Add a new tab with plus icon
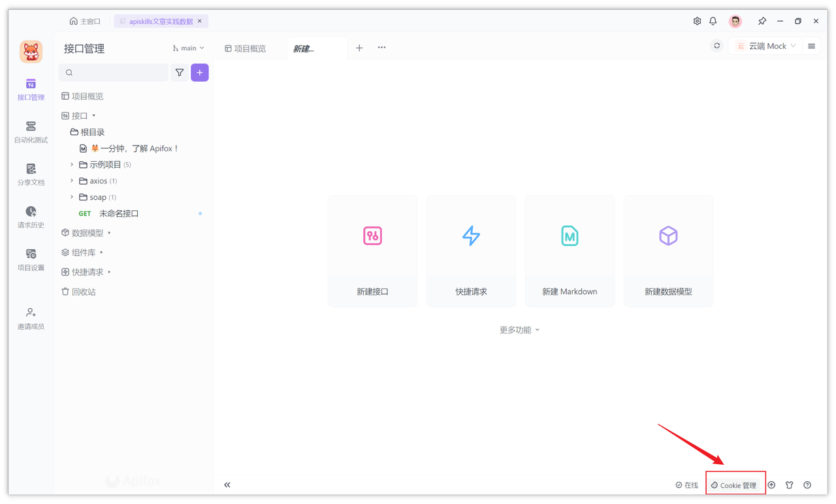This screenshot has height=504, width=836. 359,48
